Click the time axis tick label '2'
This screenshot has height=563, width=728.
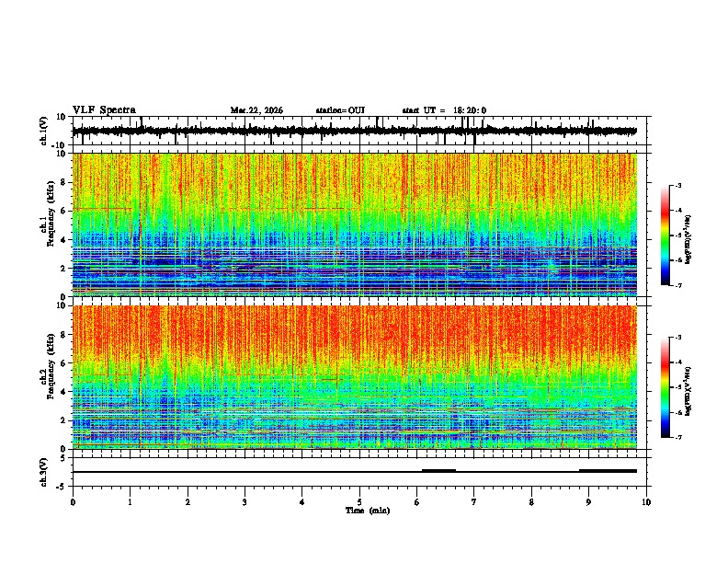(x=188, y=502)
